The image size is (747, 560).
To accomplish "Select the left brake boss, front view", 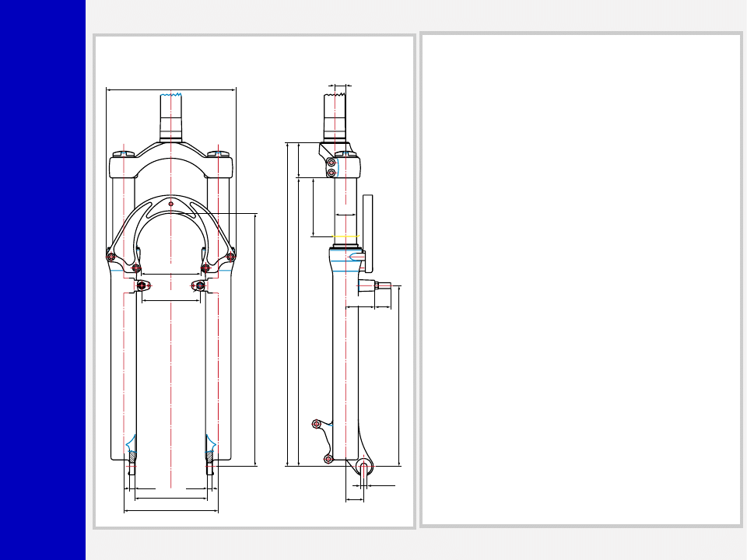I will [x=142, y=286].
